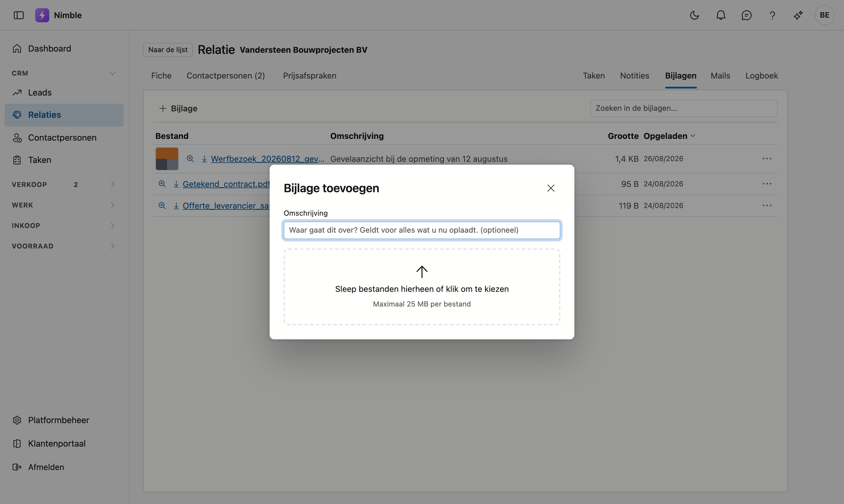The image size is (844, 504).
Task: Open notifications bell icon
Action: coord(721,15)
